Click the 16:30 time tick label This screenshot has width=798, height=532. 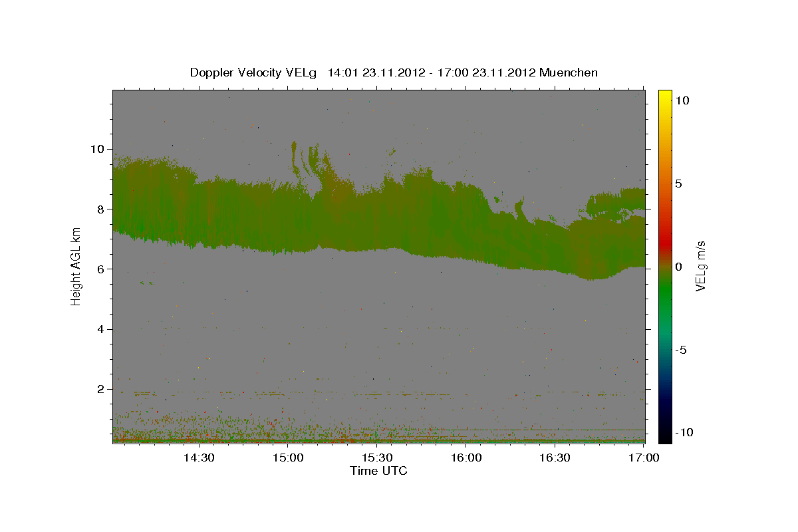pyautogui.click(x=555, y=458)
